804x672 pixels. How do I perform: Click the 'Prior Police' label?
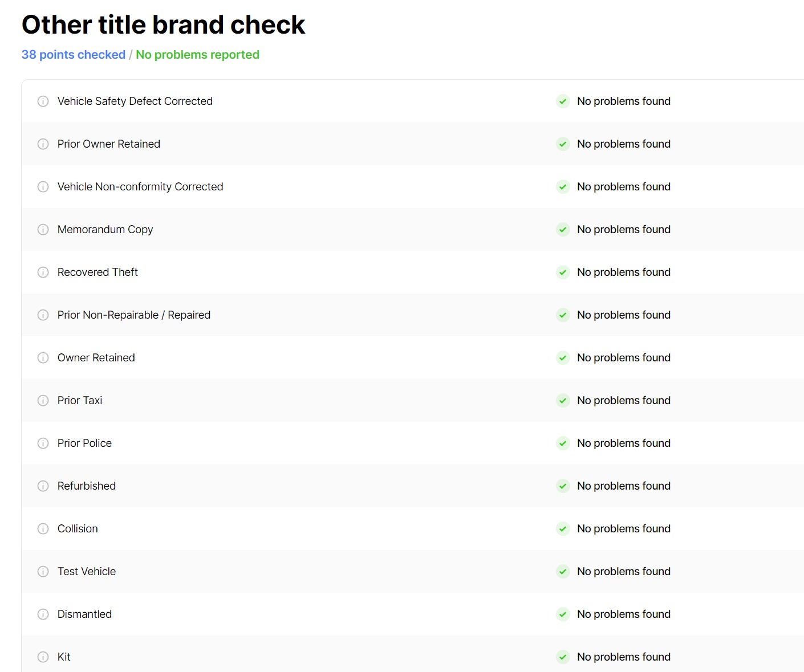coord(84,443)
